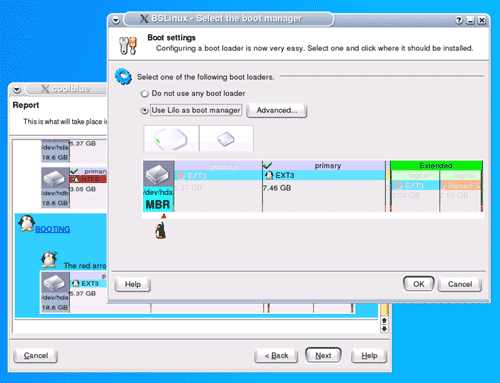Click the X logo in BSLinux title bar
The height and width of the screenshot is (383, 500).
coord(144,19)
